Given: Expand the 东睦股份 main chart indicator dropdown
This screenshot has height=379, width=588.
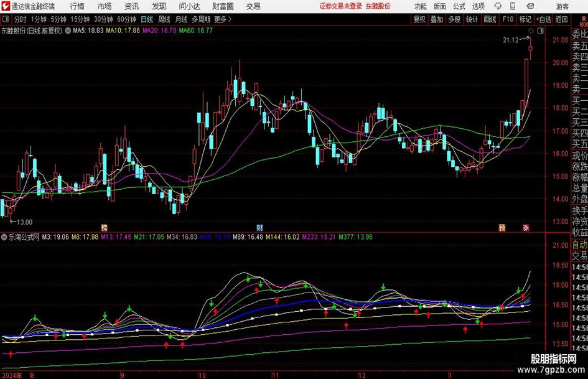Looking at the screenshot, I should (x=68, y=30).
